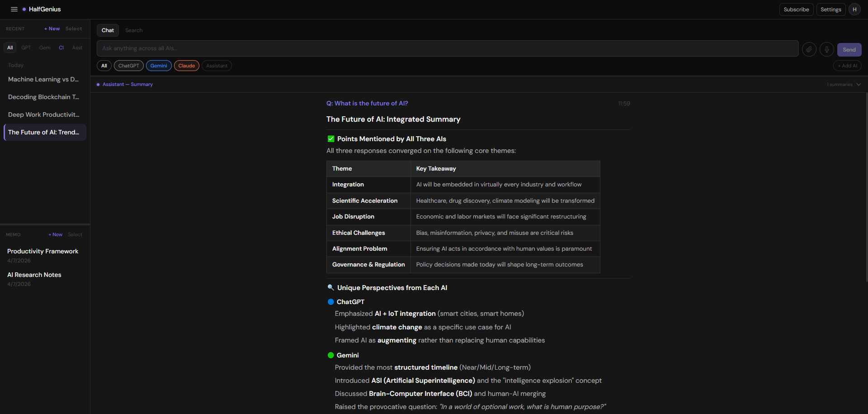Switch to the Search tab
868x414 pixels.
(134, 30)
